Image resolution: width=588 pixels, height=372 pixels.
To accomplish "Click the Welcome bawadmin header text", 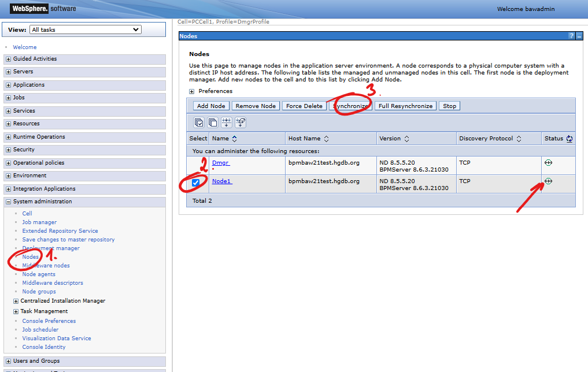I will click(x=526, y=9).
